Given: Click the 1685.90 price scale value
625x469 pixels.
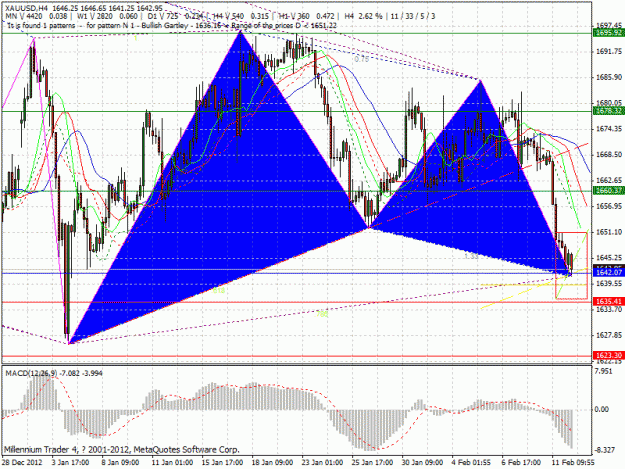Looking at the screenshot, I should 609,77.
